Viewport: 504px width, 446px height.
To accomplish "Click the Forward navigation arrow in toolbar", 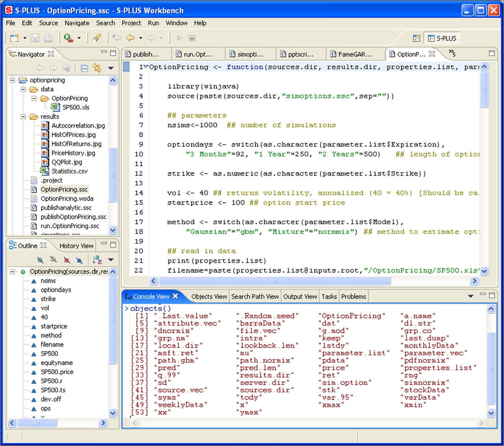I will click(x=151, y=38).
